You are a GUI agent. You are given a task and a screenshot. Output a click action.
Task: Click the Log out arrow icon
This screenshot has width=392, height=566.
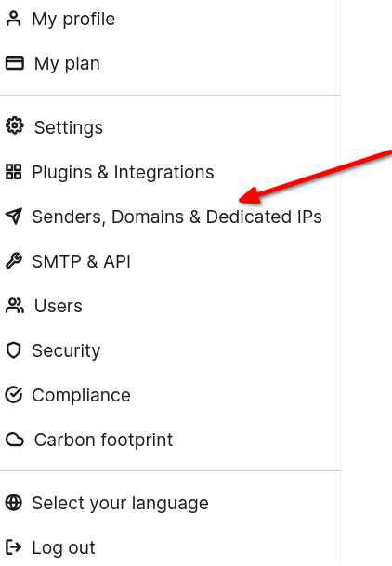(14, 547)
